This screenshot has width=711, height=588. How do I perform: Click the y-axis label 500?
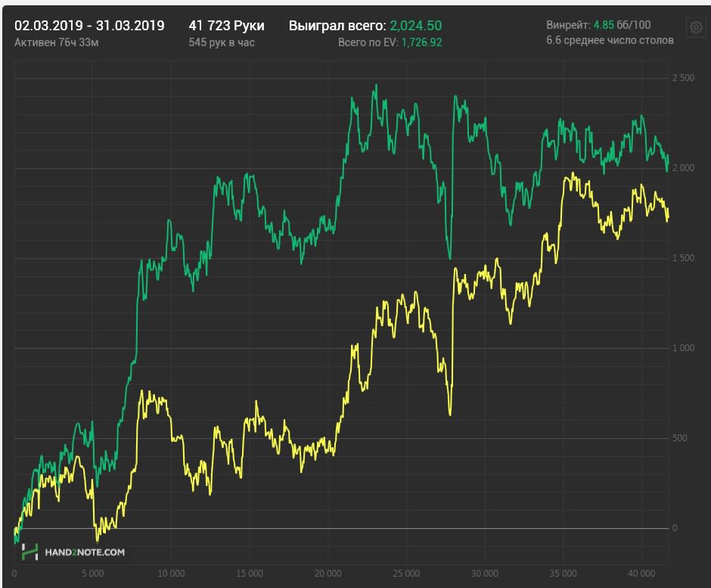(x=679, y=438)
